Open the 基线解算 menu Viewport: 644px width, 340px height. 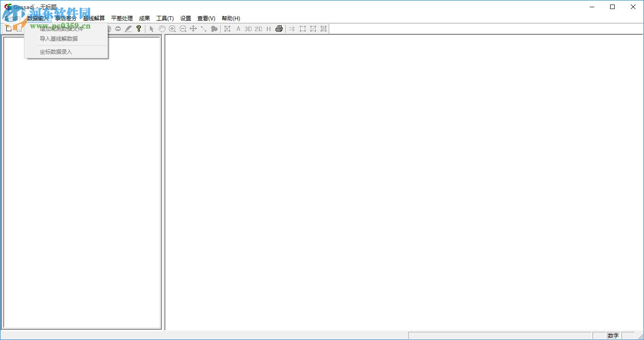[x=94, y=19]
